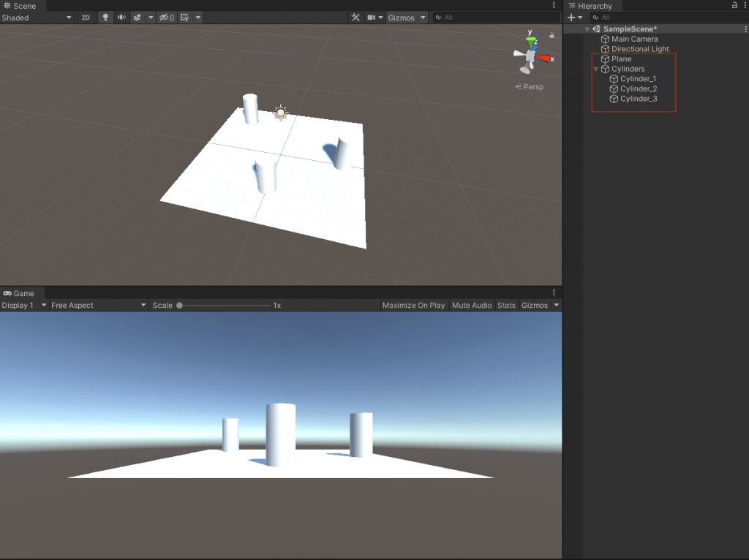749x560 pixels.
Task: Open scene effects dropdown arrow
Action: tap(151, 18)
